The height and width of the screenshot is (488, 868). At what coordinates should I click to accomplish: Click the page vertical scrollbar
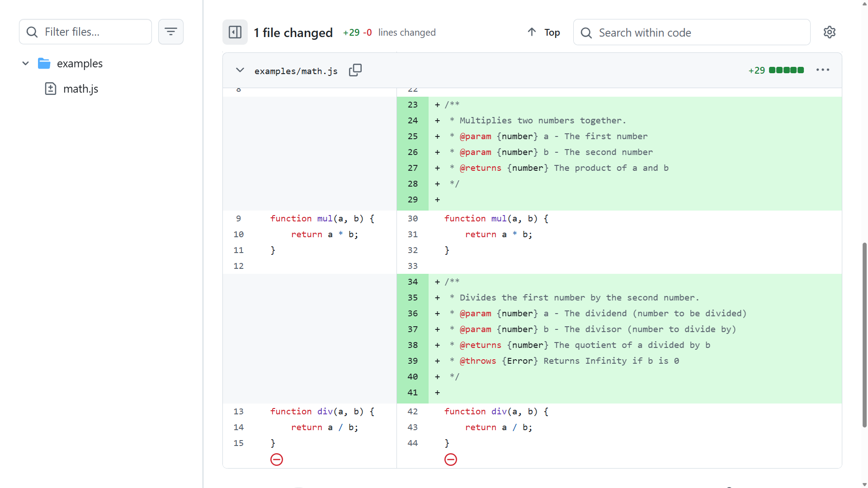[x=864, y=334]
